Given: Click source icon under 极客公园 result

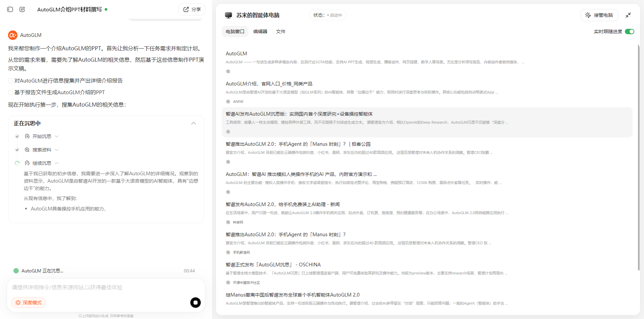Looking at the screenshot, I should click(x=228, y=162).
